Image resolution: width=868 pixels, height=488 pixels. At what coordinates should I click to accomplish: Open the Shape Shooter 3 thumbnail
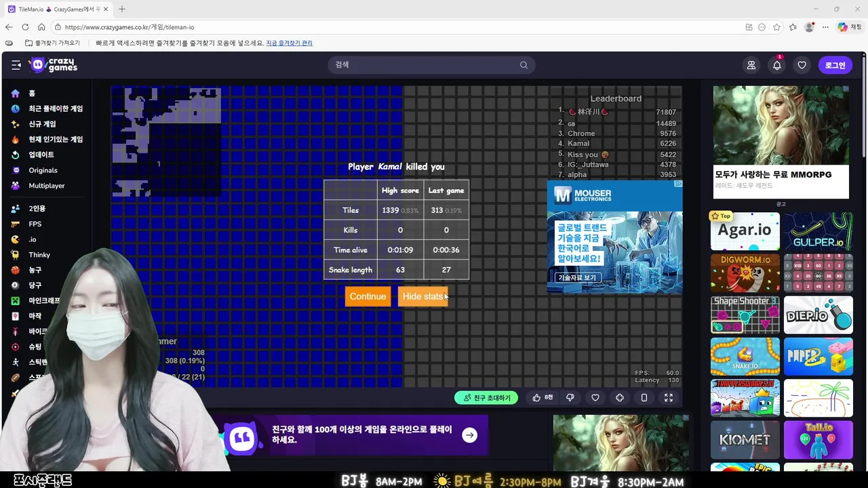coord(745,314)
